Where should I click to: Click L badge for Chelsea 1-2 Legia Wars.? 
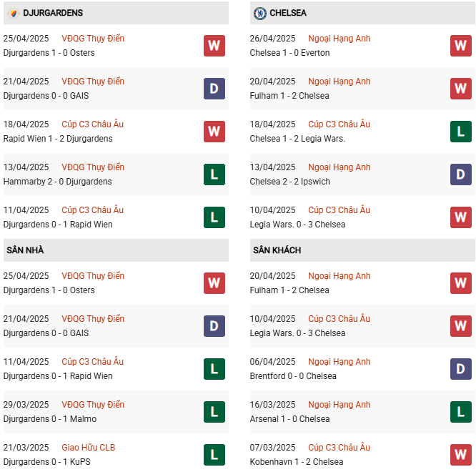(x=460, y=132)
